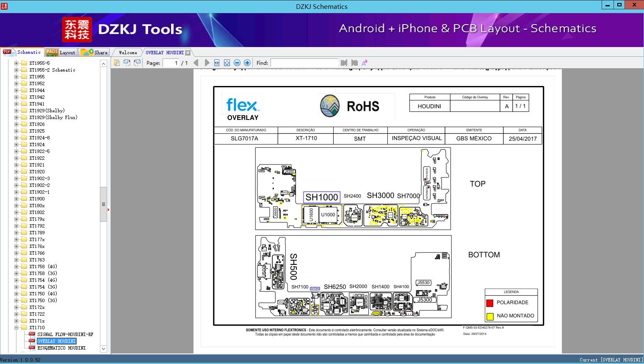The height and width of the screenshot is (364, 644).
Task: Select the XT1802 tree item
Action: tap(37, 212)
